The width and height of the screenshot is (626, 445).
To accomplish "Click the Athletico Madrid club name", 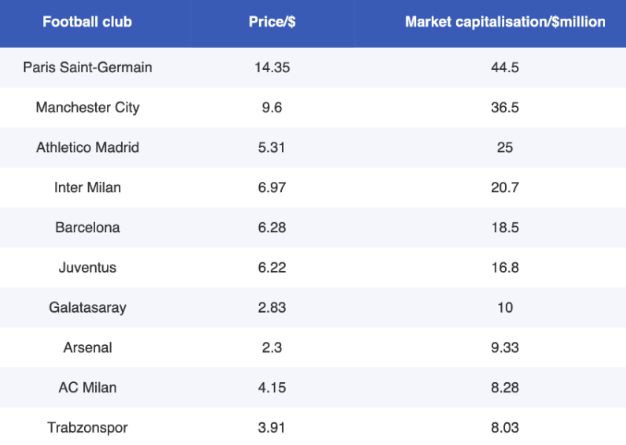I will pos(87,147).
